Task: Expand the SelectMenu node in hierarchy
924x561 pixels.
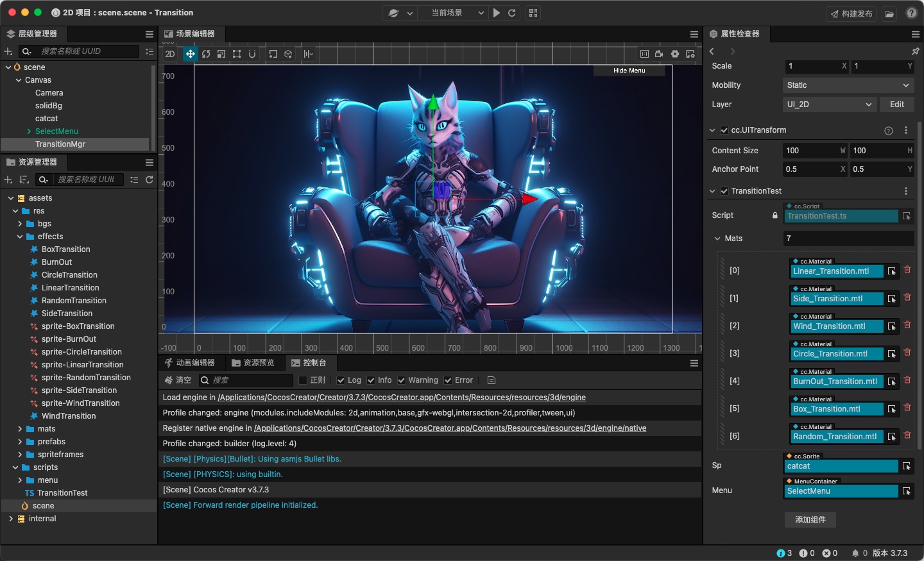Action: [x=29, y=131]
